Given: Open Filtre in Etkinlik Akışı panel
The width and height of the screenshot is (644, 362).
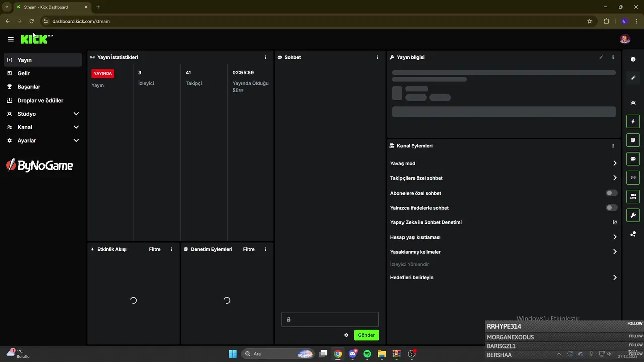Looking at the screenshot, I should (x=155, y=249).
